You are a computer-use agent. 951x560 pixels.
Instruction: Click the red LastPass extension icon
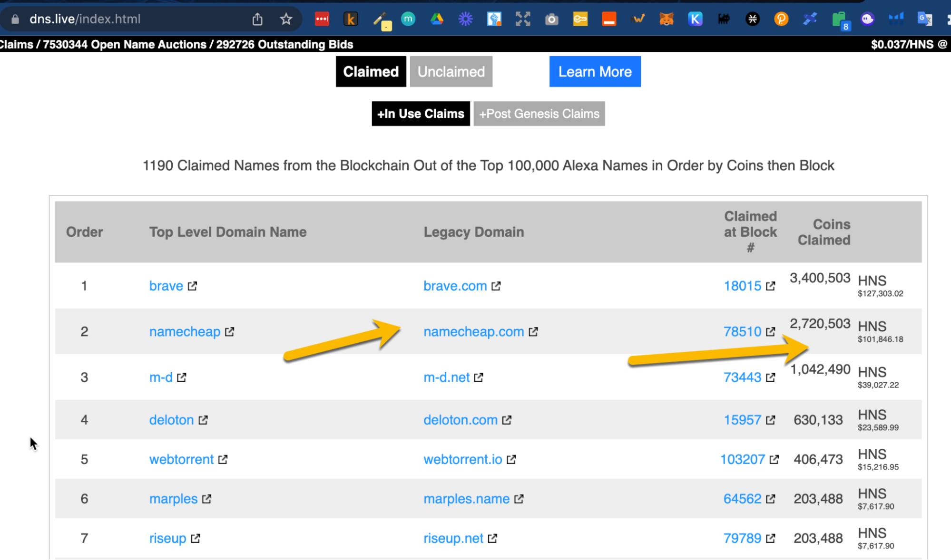[x=322, y=19]
